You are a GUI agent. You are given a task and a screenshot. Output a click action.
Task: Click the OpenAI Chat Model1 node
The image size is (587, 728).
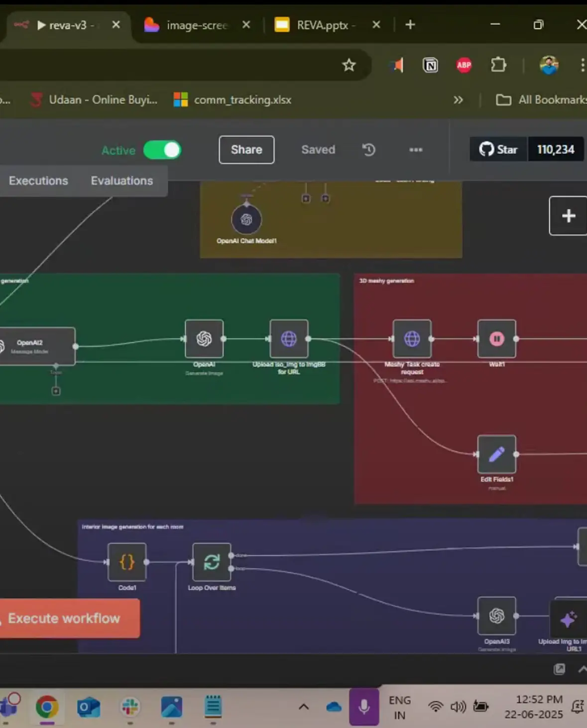pyautogui.click(x=246, y=220)
